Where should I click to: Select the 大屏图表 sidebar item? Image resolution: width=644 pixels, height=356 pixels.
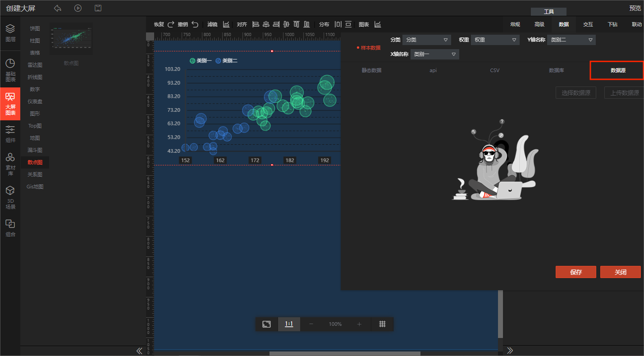10,104
